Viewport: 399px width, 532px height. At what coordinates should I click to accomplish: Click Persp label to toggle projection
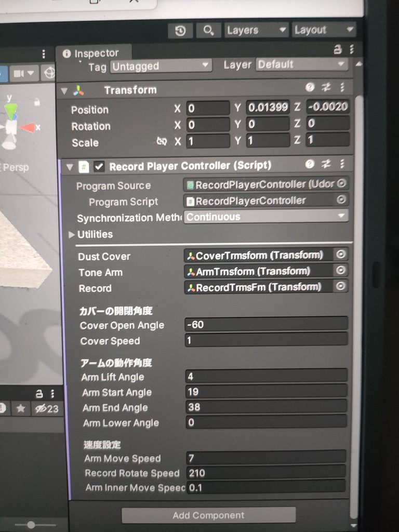[x=16, y=168]
